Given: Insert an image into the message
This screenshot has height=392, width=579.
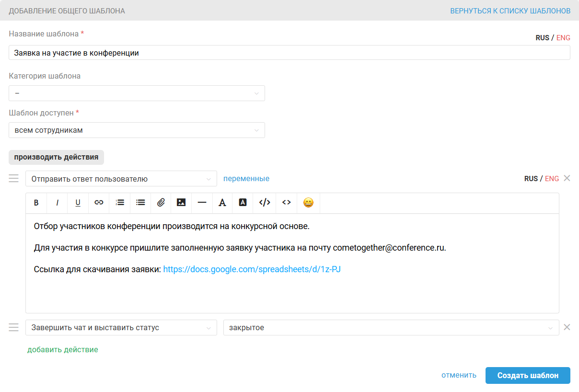Looking at the screenshot, I should [x=181, y=203].
